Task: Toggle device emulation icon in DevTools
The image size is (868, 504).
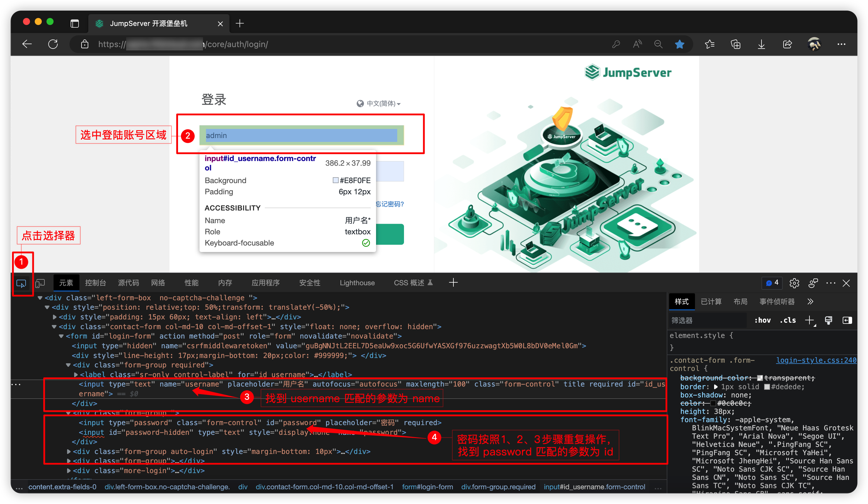Action: click(40, 283)
